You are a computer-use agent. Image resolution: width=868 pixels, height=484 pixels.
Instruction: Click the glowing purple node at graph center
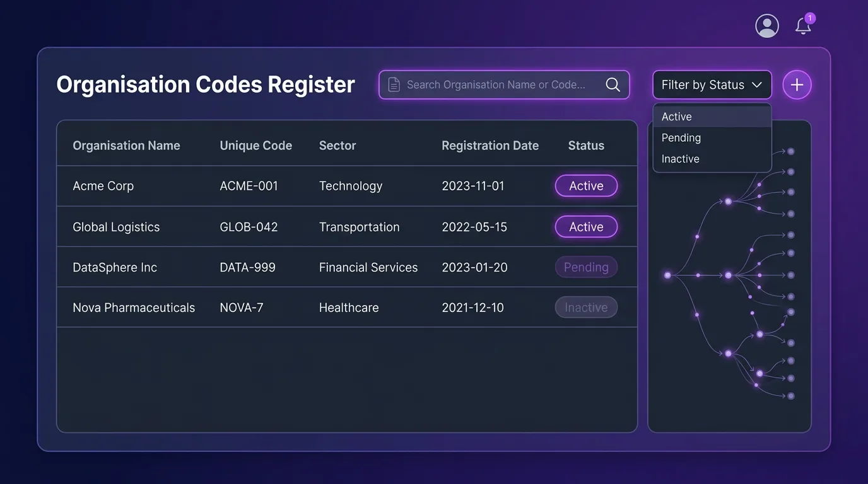pos(728,275)
